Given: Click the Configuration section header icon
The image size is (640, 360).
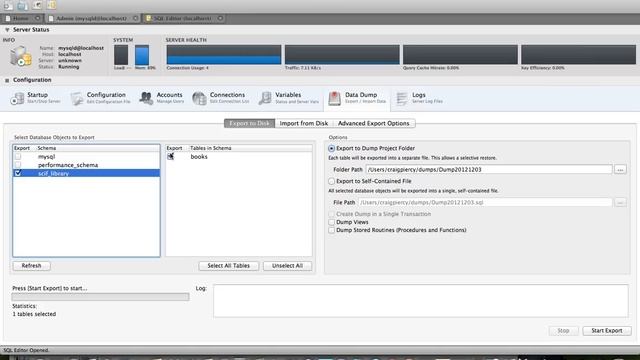Looking at the screenshot, I should pos(7,80).
